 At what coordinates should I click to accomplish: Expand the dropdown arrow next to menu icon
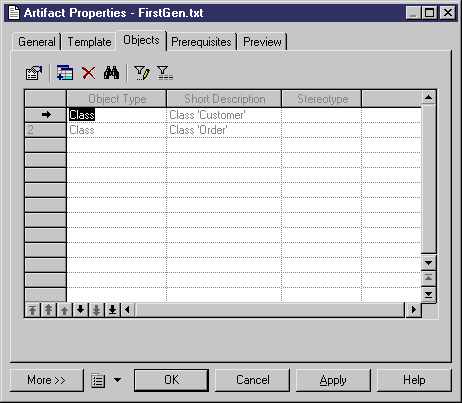[x=118, y=380]
